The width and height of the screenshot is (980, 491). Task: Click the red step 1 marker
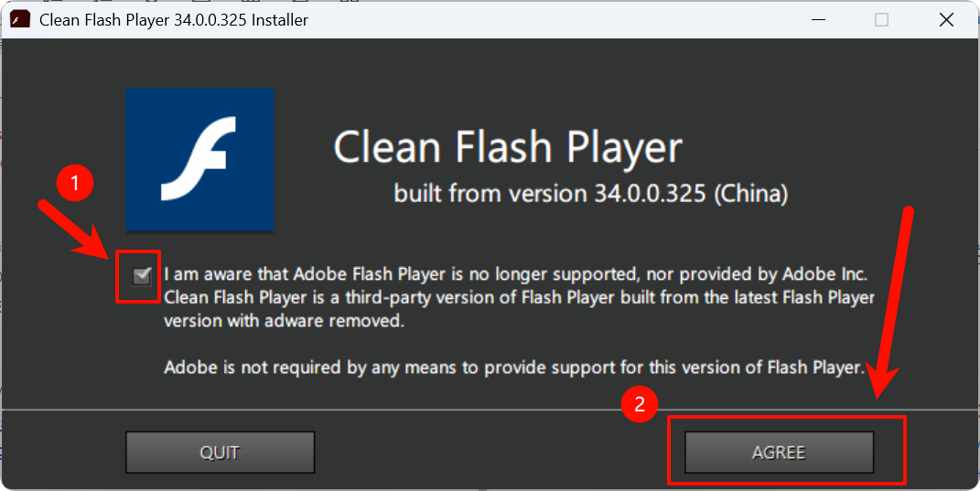pos(74,183)
